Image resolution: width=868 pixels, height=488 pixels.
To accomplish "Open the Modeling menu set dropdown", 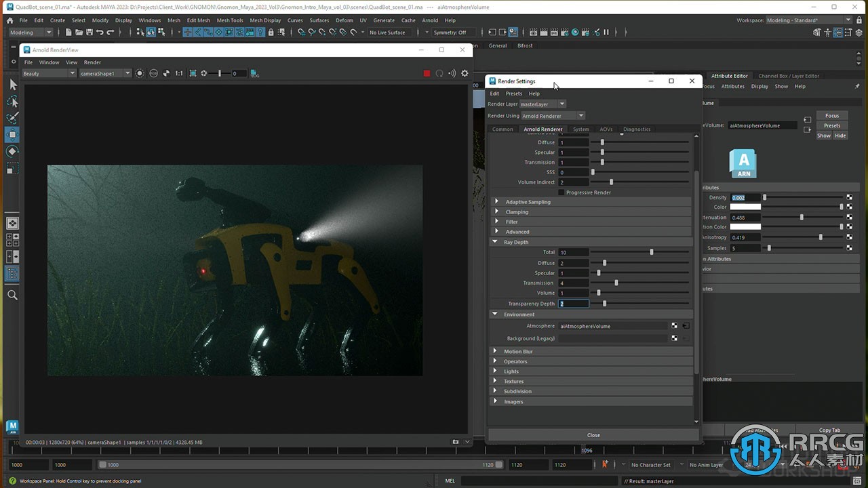I will (30, 33).
